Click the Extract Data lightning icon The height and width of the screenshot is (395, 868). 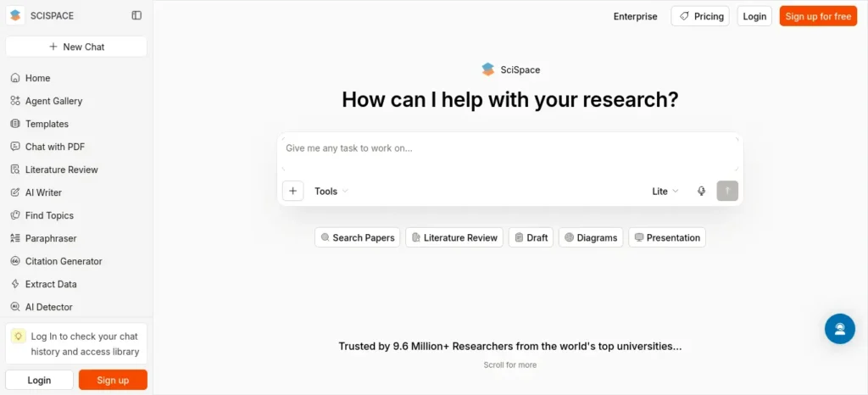15,284
